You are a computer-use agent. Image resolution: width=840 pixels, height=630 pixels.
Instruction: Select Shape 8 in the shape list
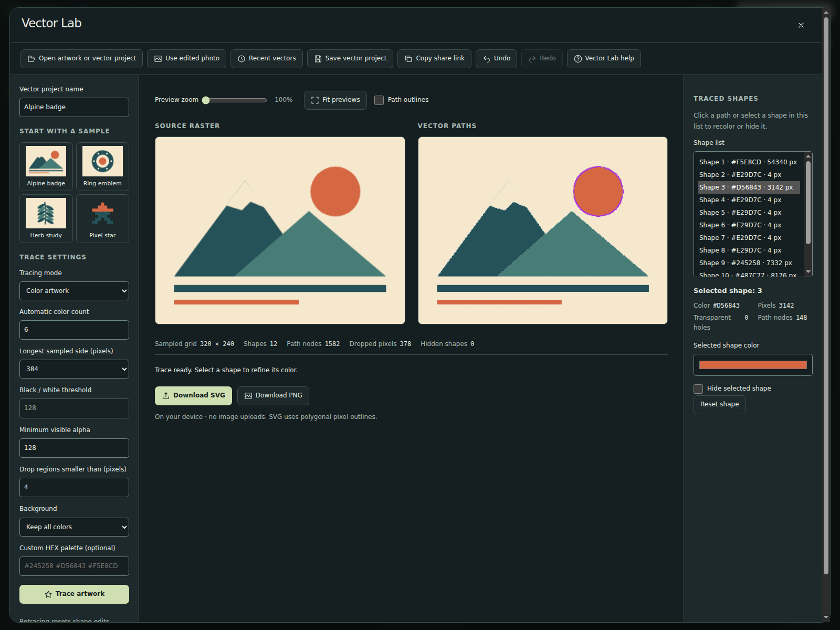point(749,250)
